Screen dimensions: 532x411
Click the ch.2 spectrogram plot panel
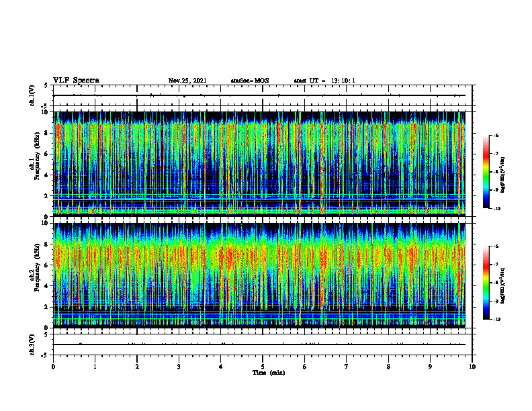[263, 275]
